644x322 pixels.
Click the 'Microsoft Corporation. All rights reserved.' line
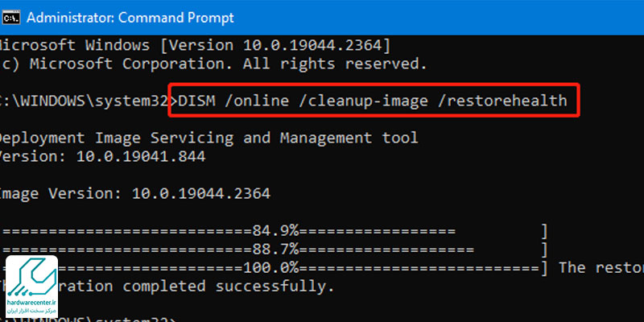pos(213,64)
